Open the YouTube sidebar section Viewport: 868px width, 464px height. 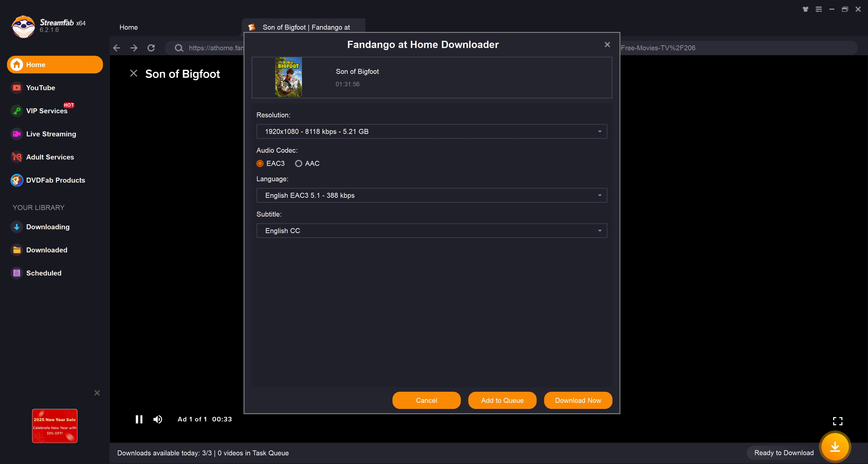41,88
